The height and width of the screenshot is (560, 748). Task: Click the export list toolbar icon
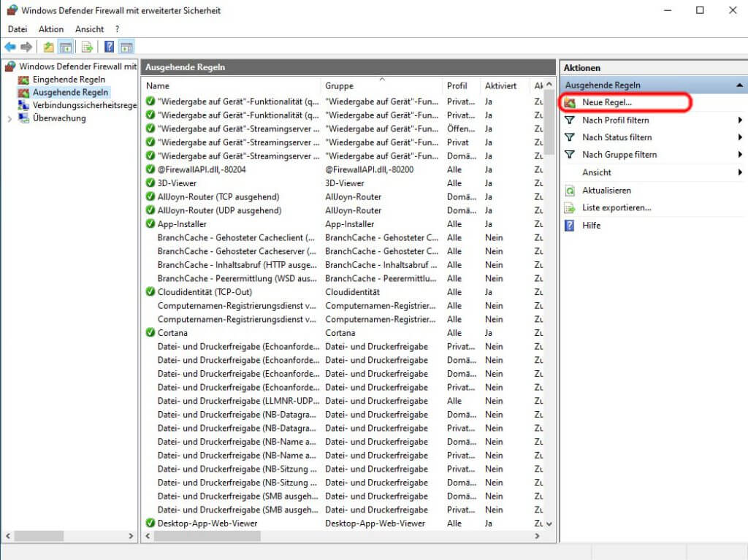88,47
